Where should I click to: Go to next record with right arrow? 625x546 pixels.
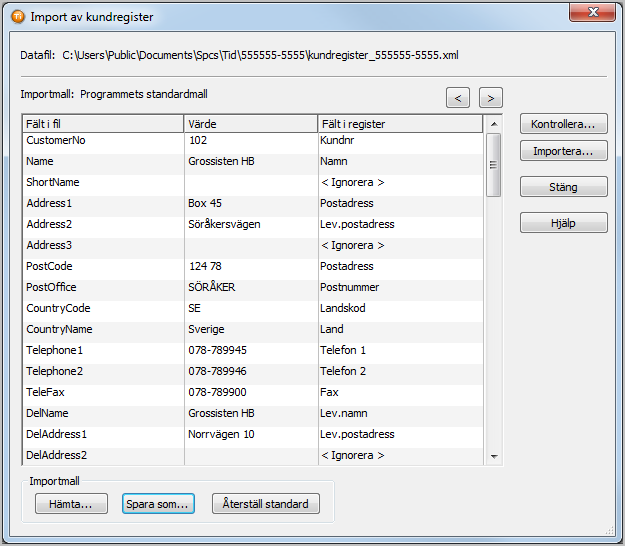[490, 97]
